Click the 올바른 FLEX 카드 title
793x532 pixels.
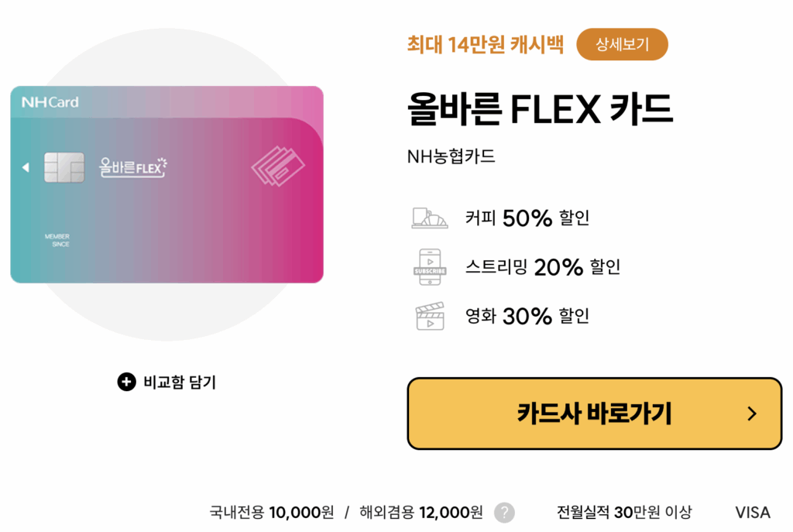click(x=540, y=108)
